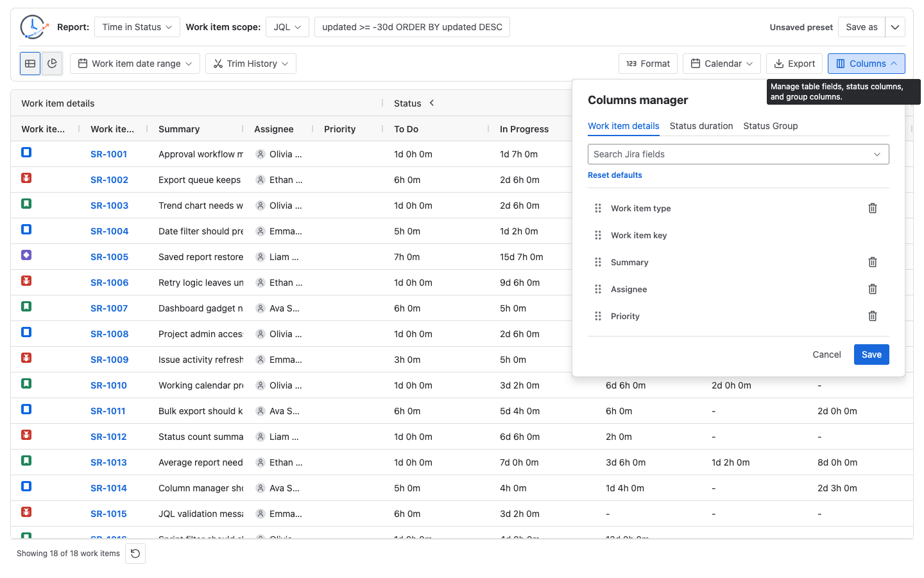The image size is (924, 578).
Task: Grab drag handle for Summary field
Action: pos(598,262)
